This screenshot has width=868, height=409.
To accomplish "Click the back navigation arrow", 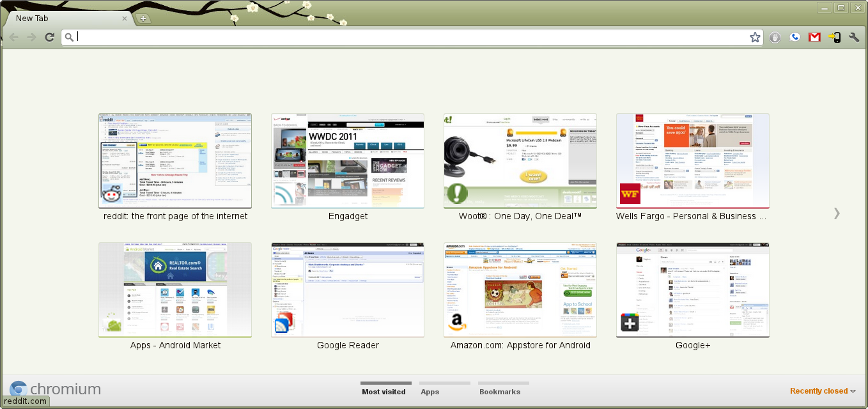I will [x=13, y=37].
